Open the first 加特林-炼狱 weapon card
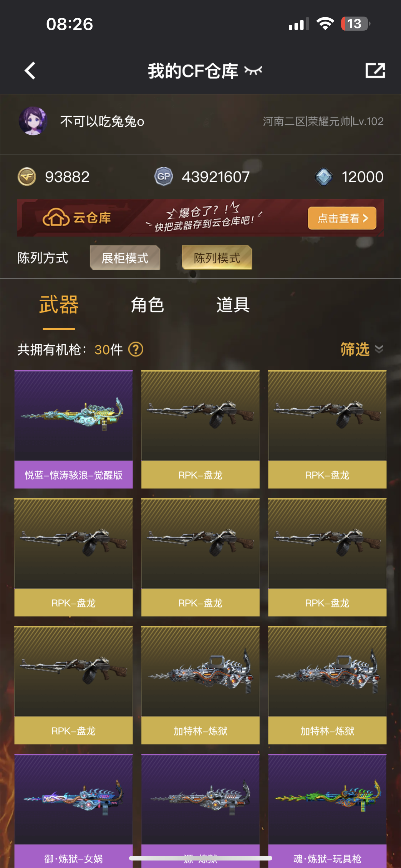This screenshot has height=868, width=401. pos(200,685)
